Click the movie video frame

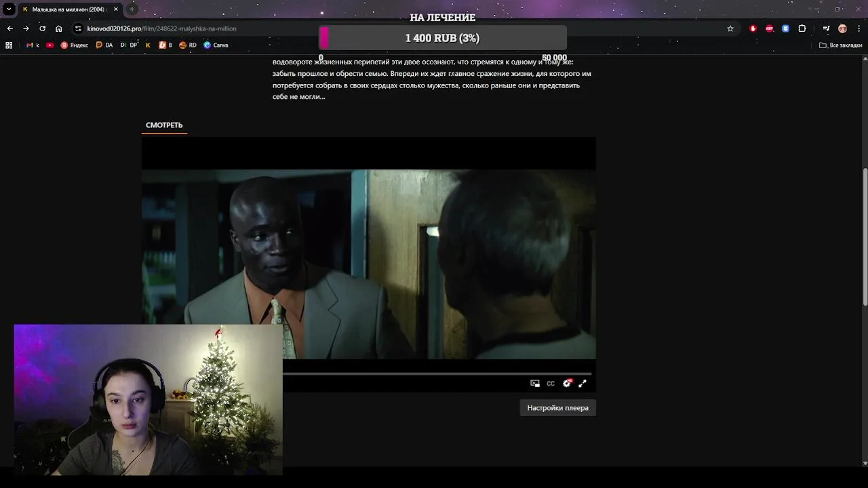pos(369,264)
